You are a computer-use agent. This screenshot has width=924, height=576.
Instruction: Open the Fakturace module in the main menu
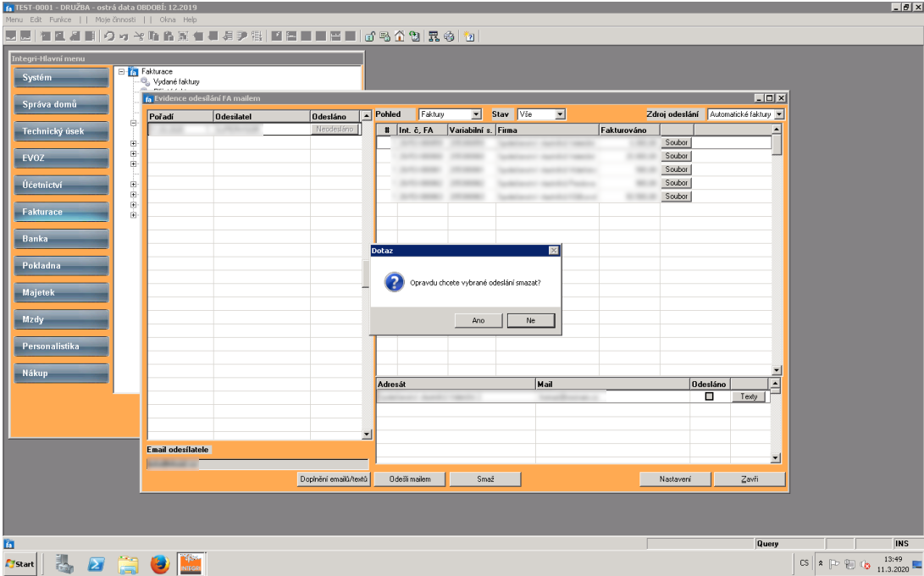(x=61, y=212)
